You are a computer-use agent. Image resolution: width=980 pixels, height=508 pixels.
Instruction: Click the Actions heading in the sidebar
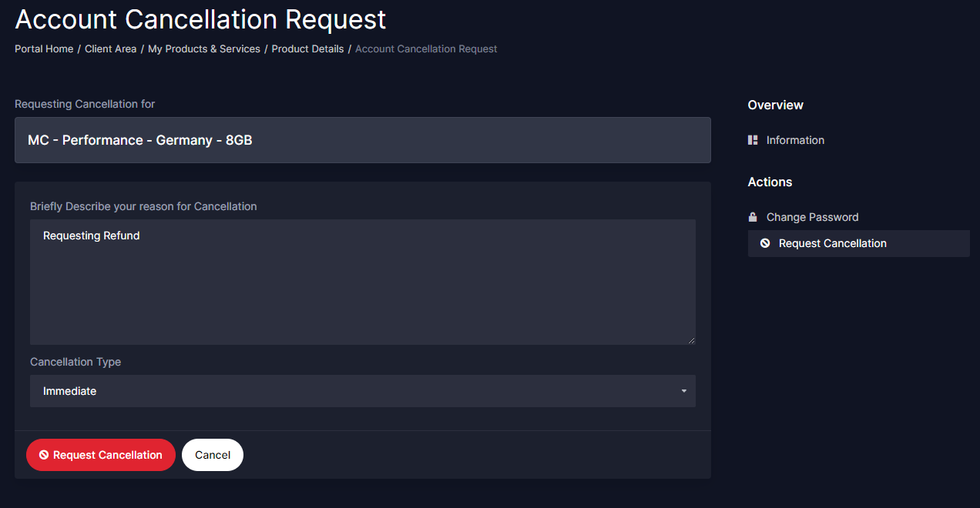pos(770,182)
